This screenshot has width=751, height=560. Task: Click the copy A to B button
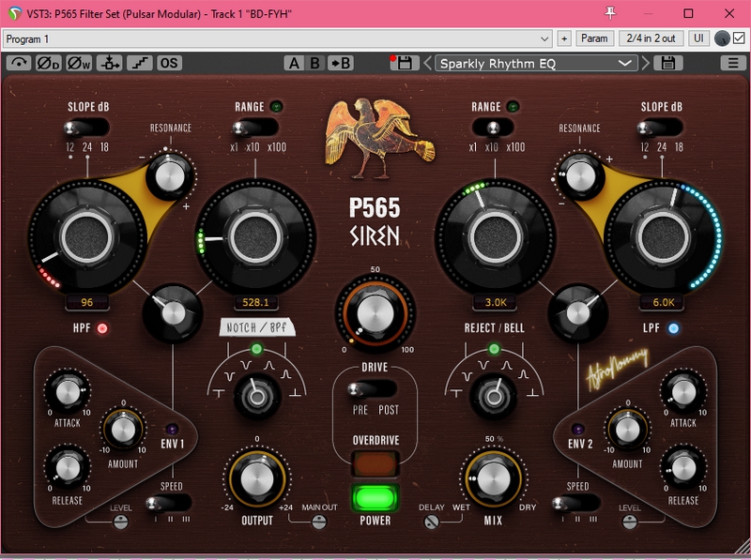341,63
